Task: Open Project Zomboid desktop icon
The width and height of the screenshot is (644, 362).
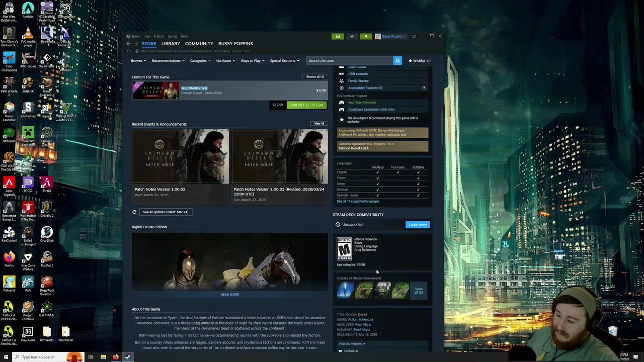Action: tap(28, 311)
